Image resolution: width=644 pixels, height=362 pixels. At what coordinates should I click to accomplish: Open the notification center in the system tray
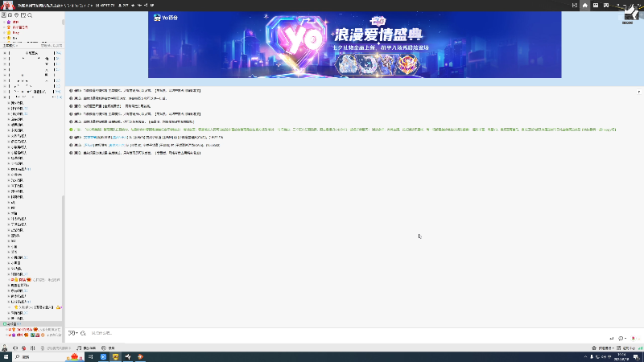tap(635, 357)
